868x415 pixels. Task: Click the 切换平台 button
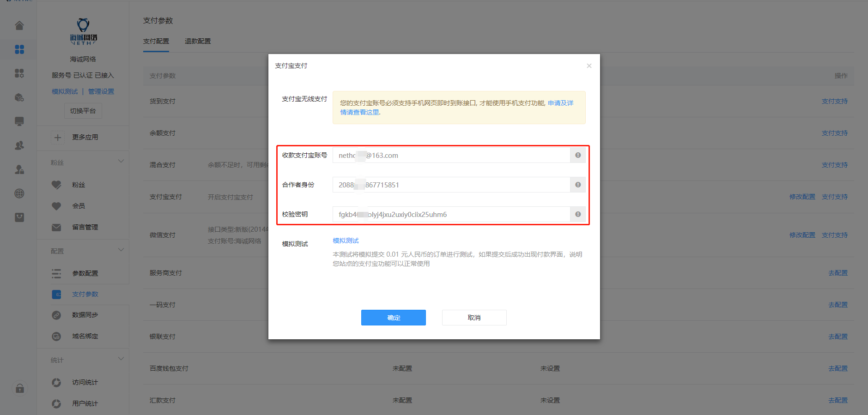pyautogui.click(x=83, y=111)
